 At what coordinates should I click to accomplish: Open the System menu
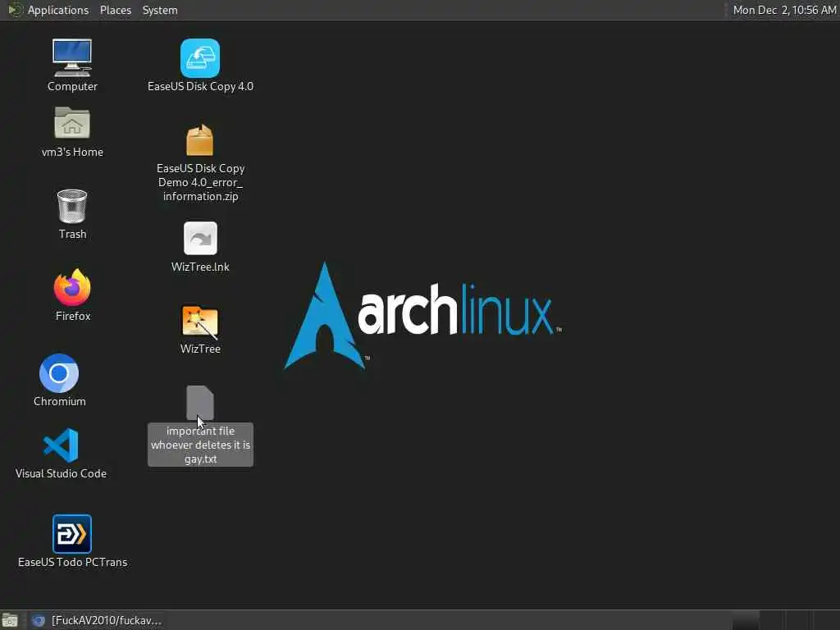pos(160,10)
